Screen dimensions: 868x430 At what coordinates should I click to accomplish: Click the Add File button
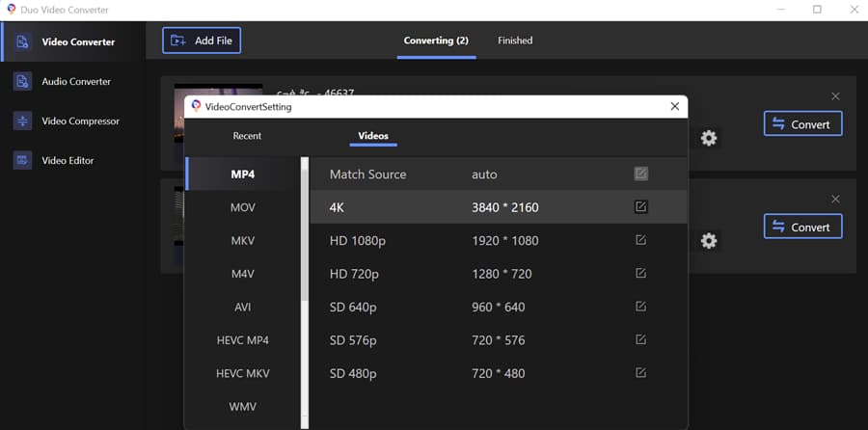click(202, 40)
